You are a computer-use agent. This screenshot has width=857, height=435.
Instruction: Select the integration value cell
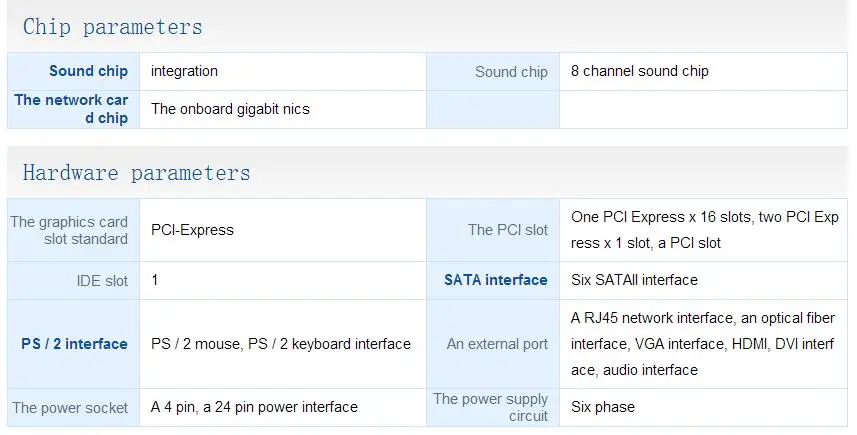(283, 72)
